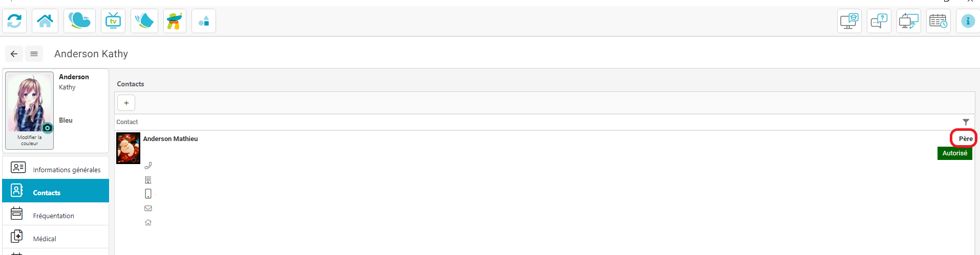Click Modifier la couleur
The image size is (980, 255).
[30, 141]
